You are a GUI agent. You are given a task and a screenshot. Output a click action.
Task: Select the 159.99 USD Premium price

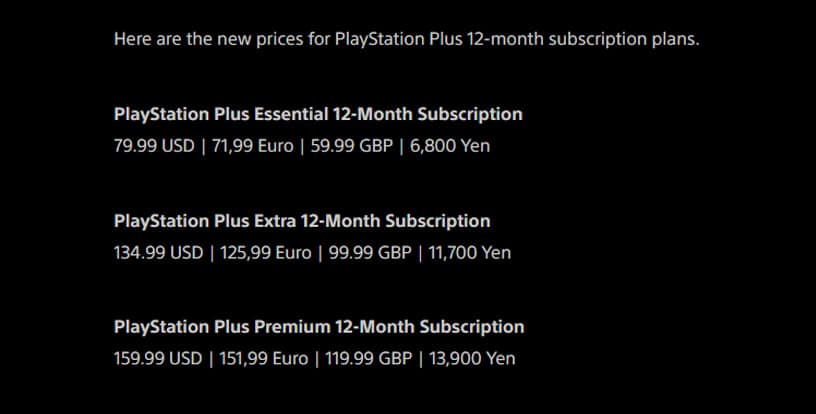point(158,358)
